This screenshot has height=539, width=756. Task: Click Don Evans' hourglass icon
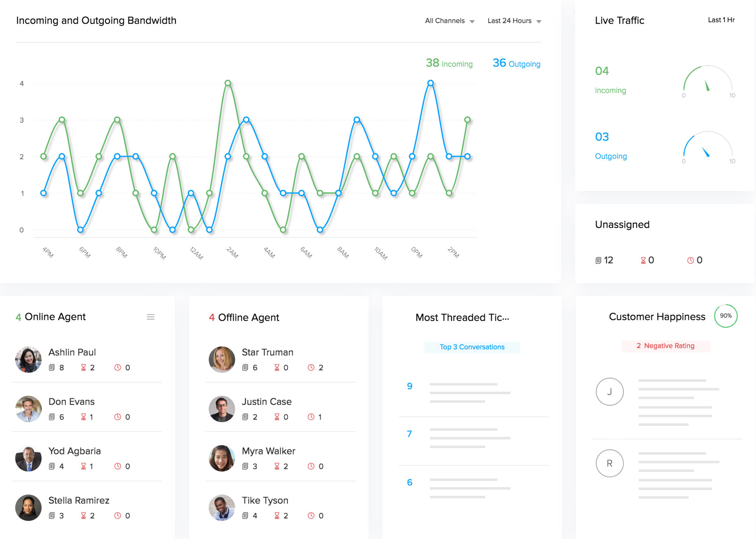point(83,417)
